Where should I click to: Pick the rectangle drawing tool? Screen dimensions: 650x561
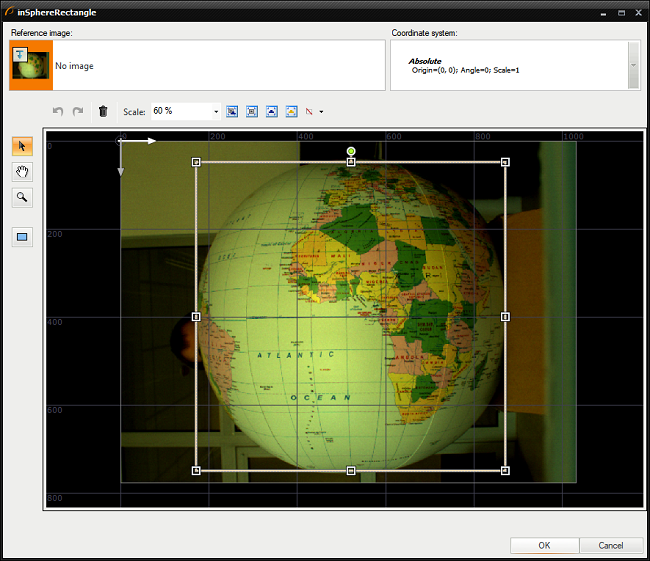coord(22,237)
